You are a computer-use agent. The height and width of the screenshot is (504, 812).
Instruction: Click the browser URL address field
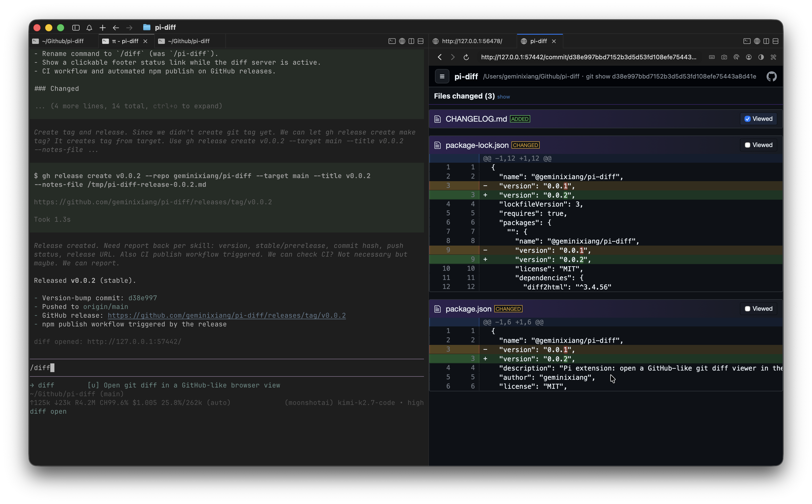coord(589,57)
